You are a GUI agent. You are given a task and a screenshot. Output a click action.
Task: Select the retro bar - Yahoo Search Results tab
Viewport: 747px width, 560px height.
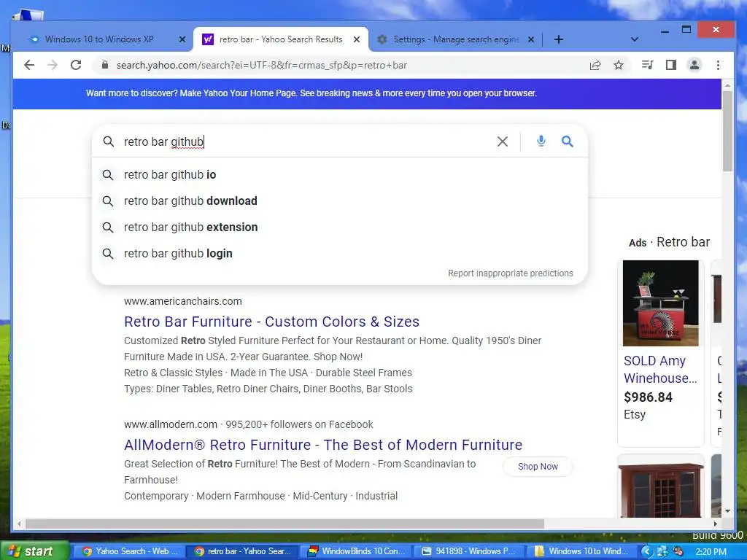pos(281,39)
